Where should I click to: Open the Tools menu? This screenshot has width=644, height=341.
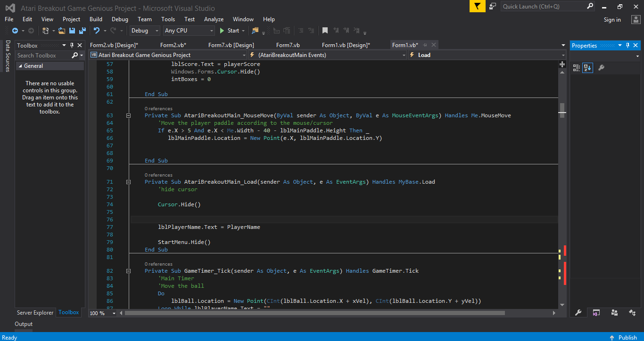pyautogui.click(x=168, y=19)
